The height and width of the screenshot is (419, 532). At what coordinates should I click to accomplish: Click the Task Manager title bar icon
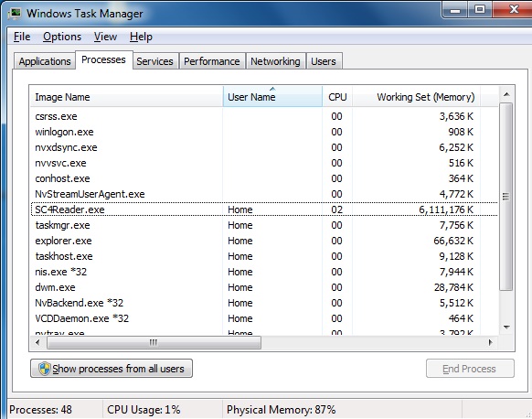[x=15, y=13]
